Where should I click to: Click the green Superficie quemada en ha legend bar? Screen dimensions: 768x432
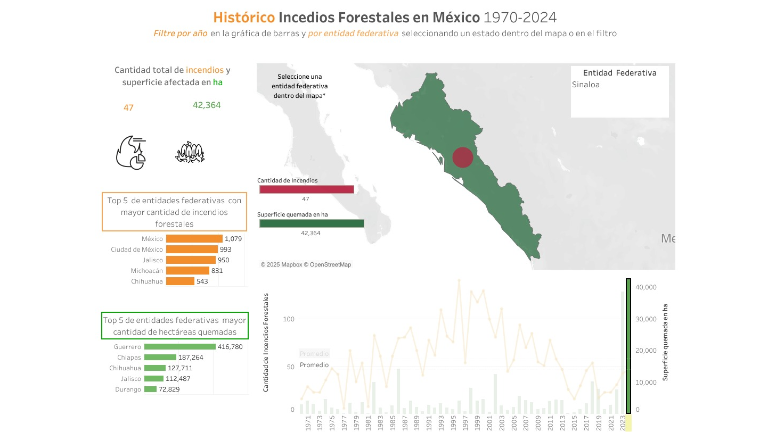pos(312,223)
